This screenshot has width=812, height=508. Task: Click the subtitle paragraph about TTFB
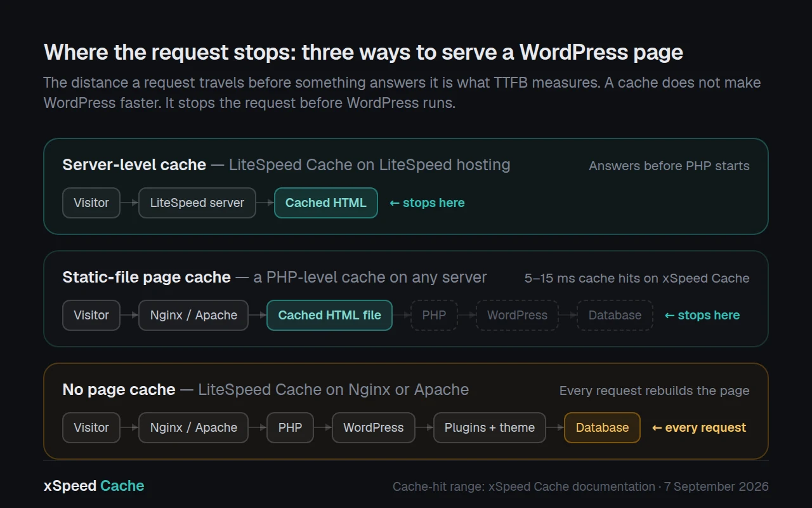(402, 93)
